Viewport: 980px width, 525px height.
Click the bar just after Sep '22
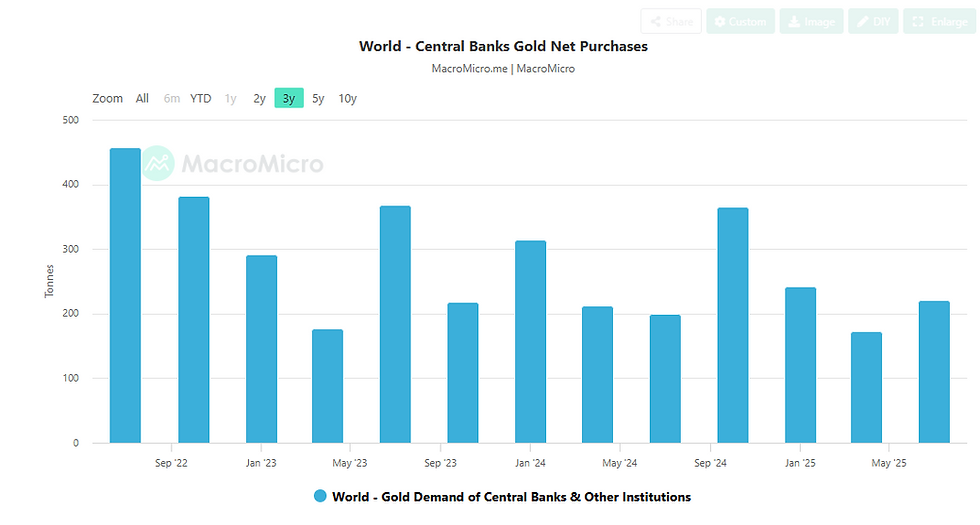pyautogui.click(x=194, y=320)
